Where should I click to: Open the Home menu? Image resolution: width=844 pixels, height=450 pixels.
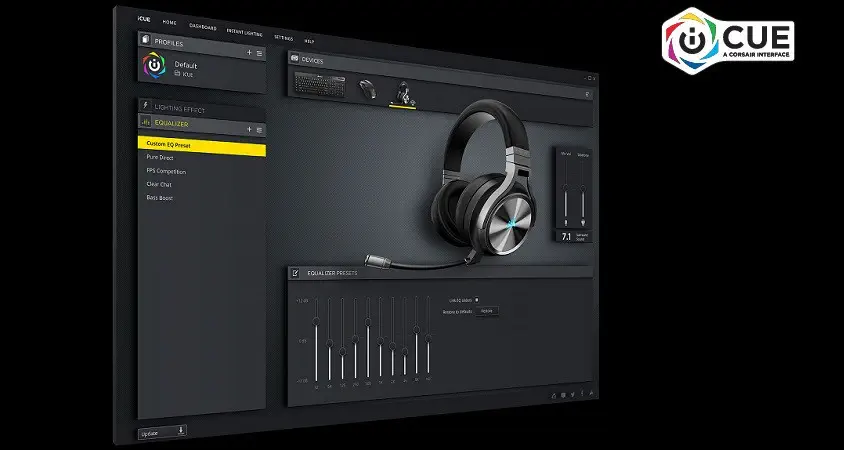[170, 23]
